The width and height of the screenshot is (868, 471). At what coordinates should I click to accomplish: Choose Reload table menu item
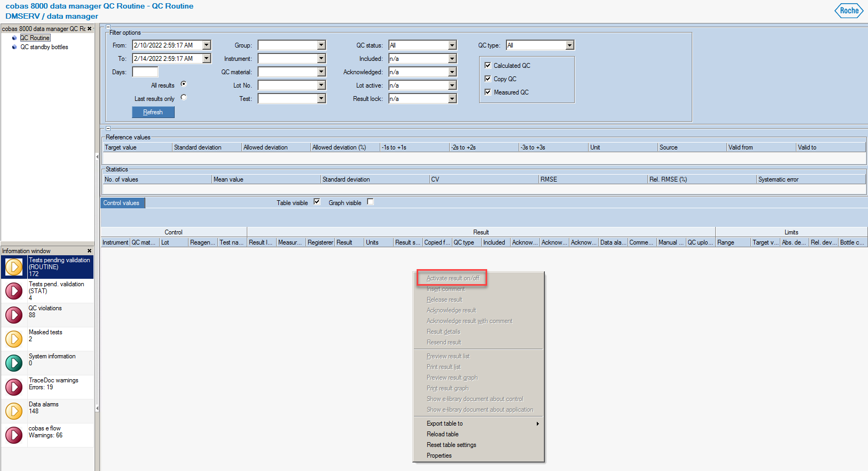pos(479,434)
